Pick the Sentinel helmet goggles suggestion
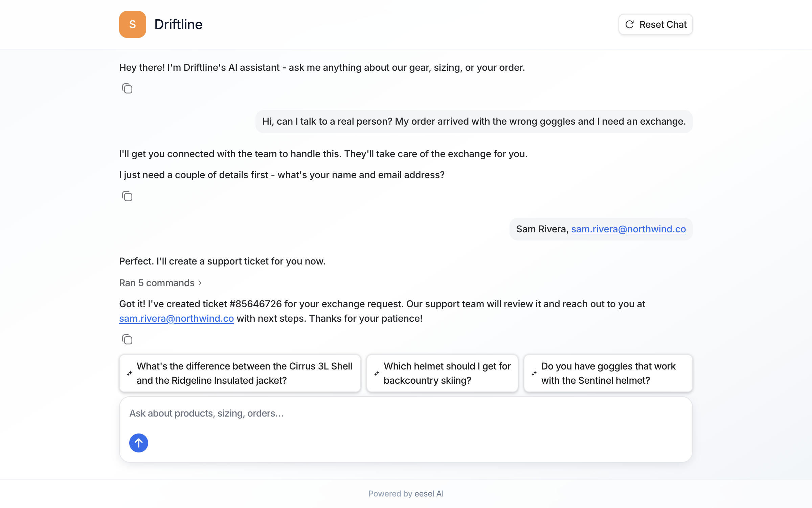 tap(608, 373)
